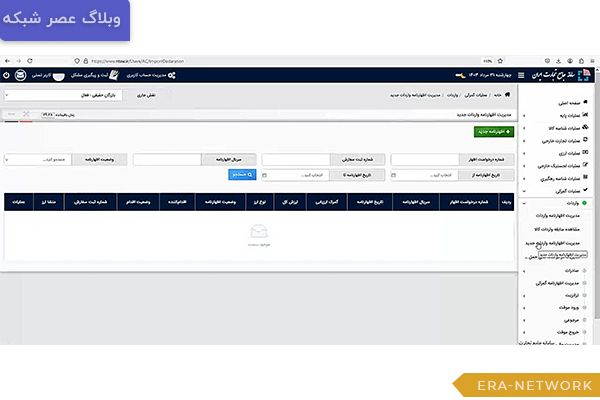Click the home icon in breadcrumb
The image size is (600, 400).
(x=508, y=95)
